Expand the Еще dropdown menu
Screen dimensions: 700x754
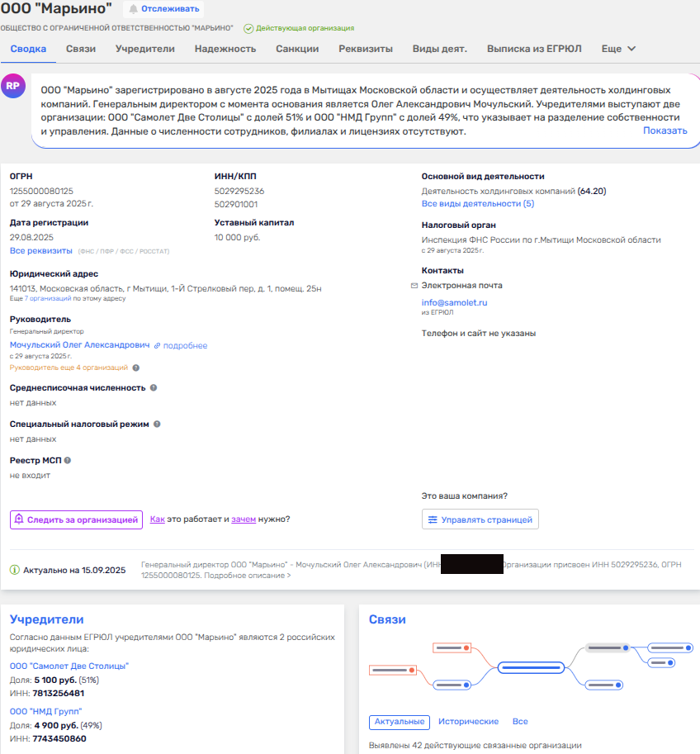point(618,49)
